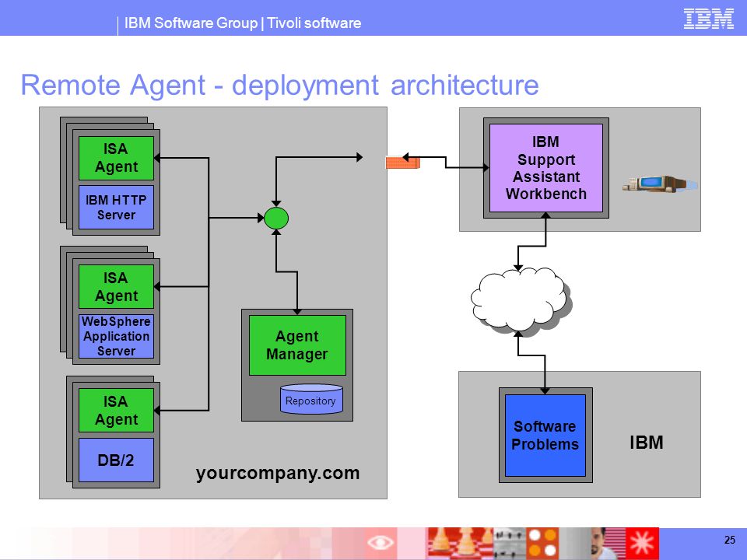Viewport: 747px width, 560px height.
Task: Click the computer workstation icon
Action: tap(660, 184)
